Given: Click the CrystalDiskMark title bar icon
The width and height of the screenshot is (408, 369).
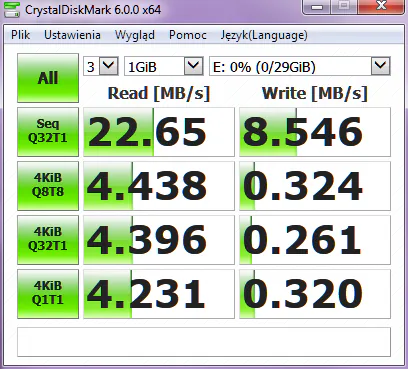Looking at the screenshot, I should pyautogui.click(x=11, y=9).
